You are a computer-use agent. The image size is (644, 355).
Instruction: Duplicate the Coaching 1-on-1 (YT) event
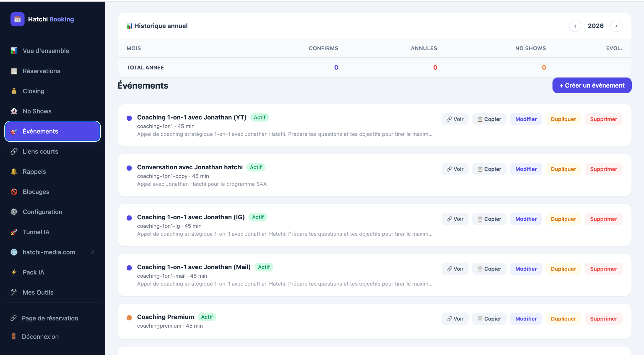point(563,119)
